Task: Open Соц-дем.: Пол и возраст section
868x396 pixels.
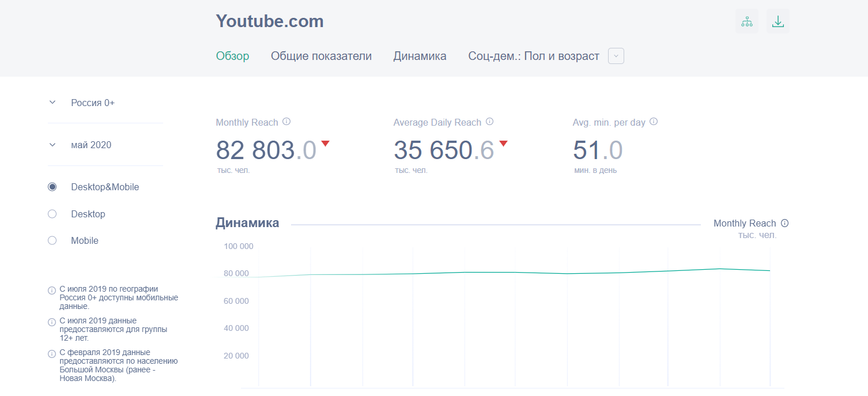Action: [x=533, y=56]
